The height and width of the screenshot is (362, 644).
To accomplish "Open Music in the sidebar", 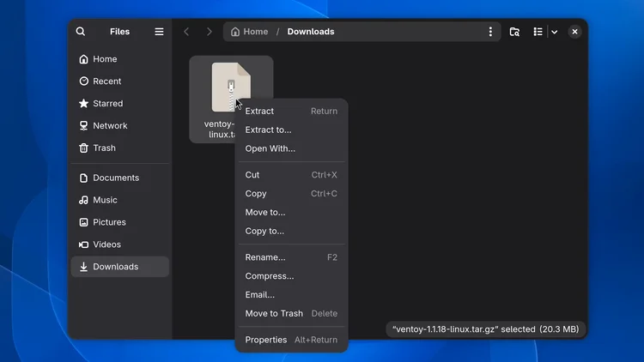I will coord(120,200).
